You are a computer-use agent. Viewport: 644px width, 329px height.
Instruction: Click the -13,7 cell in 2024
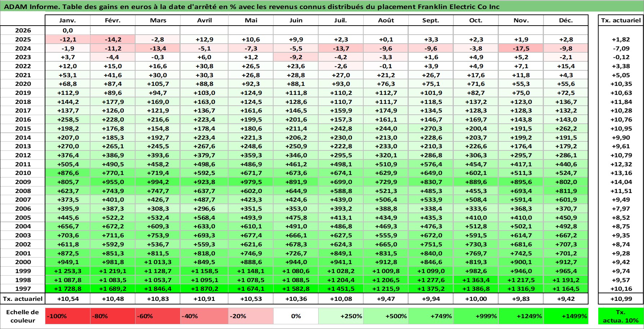pos(341,48)
